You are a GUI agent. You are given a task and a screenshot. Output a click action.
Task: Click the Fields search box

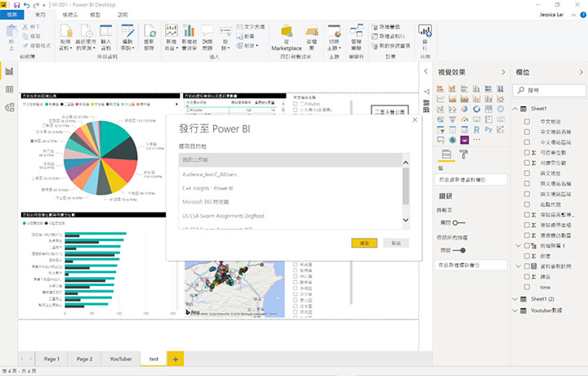click(x=549, y=91)
